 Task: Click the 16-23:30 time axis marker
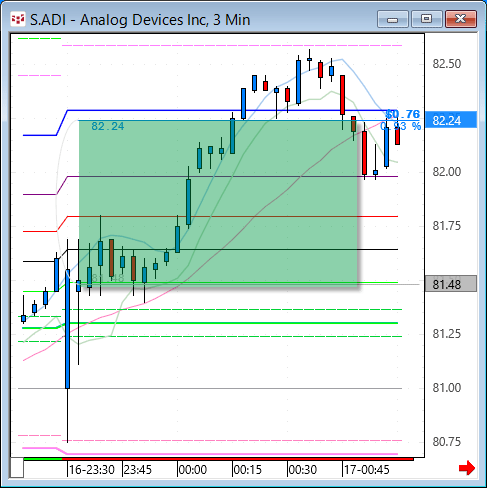(92, 470)
